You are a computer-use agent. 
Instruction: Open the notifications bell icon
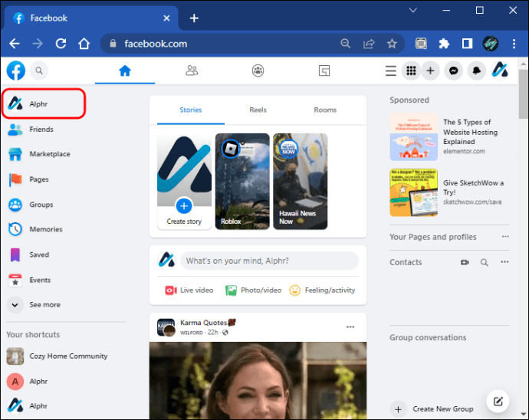click(x=477, y=71)
